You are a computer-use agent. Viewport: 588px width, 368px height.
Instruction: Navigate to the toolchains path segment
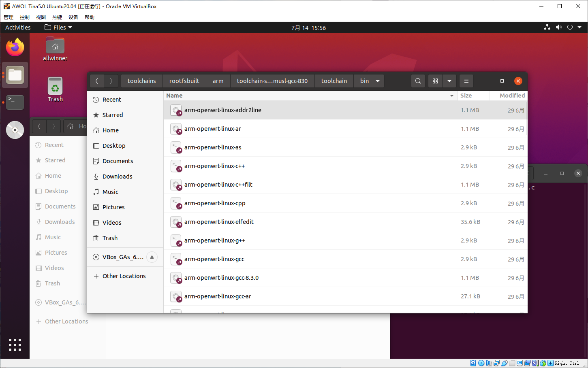141,81
